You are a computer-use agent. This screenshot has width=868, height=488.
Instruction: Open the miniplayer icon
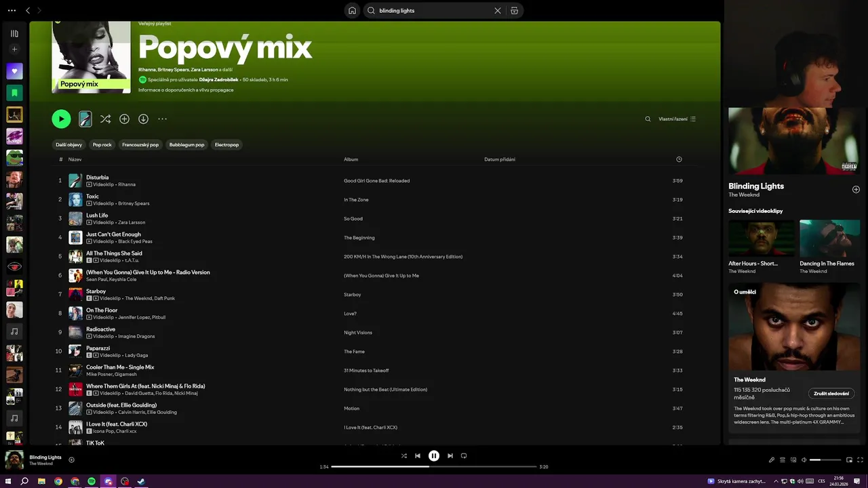[849, 460]
